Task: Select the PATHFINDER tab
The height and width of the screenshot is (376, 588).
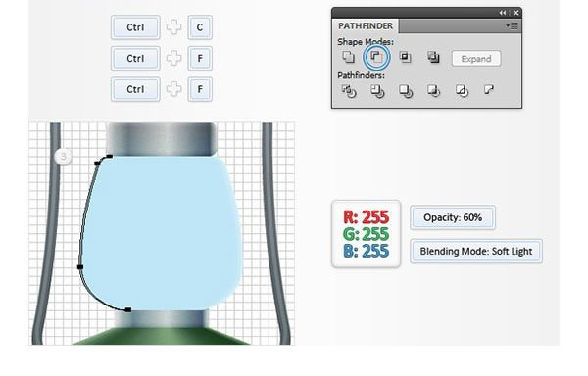Action: pos(366,26)
